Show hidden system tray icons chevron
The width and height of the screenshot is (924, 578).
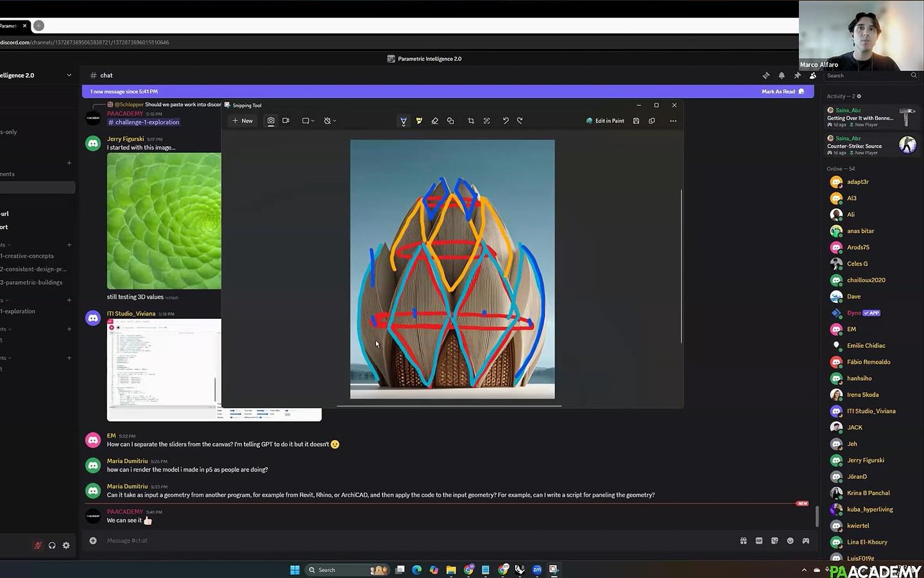click(x=804, y=570)
